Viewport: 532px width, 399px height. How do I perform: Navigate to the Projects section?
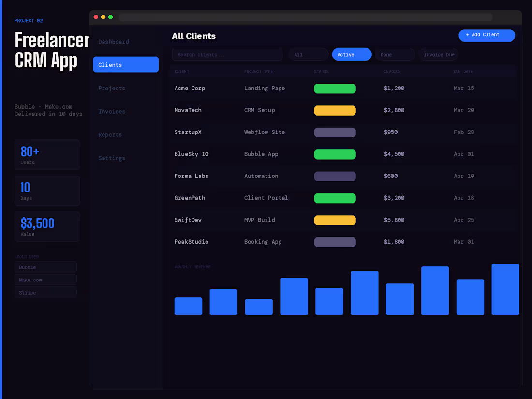[x=112, y=88]
